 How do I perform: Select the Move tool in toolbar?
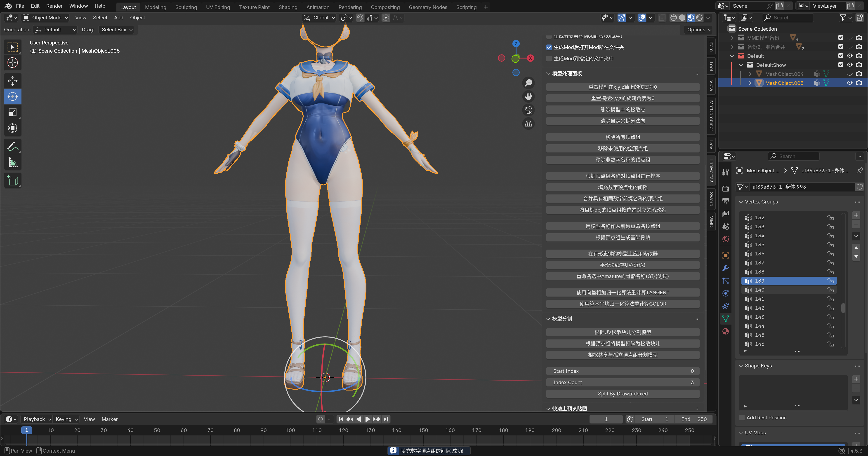[12, 80]
